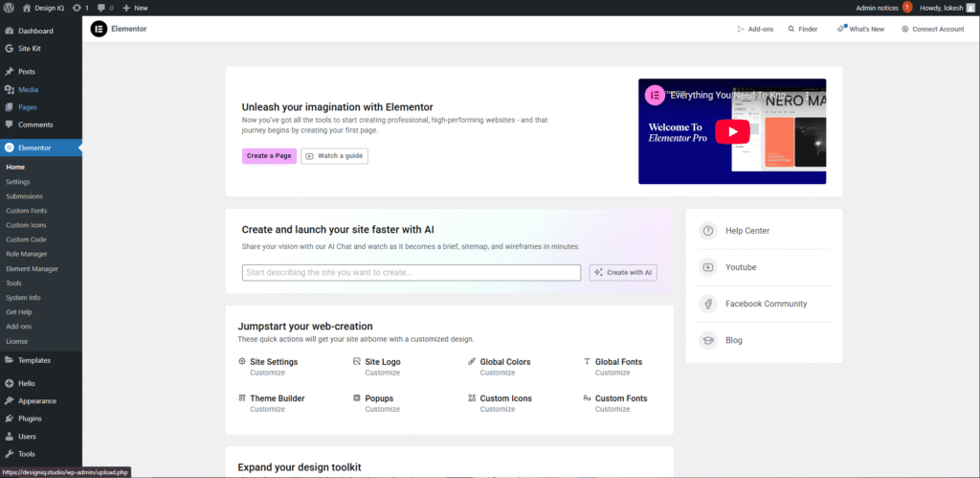
Task: Open Submissions submenu
Action: click(24, 196)
